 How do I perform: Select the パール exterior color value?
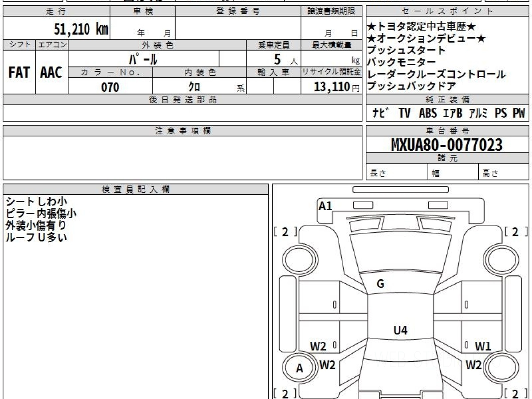point(143,59)
